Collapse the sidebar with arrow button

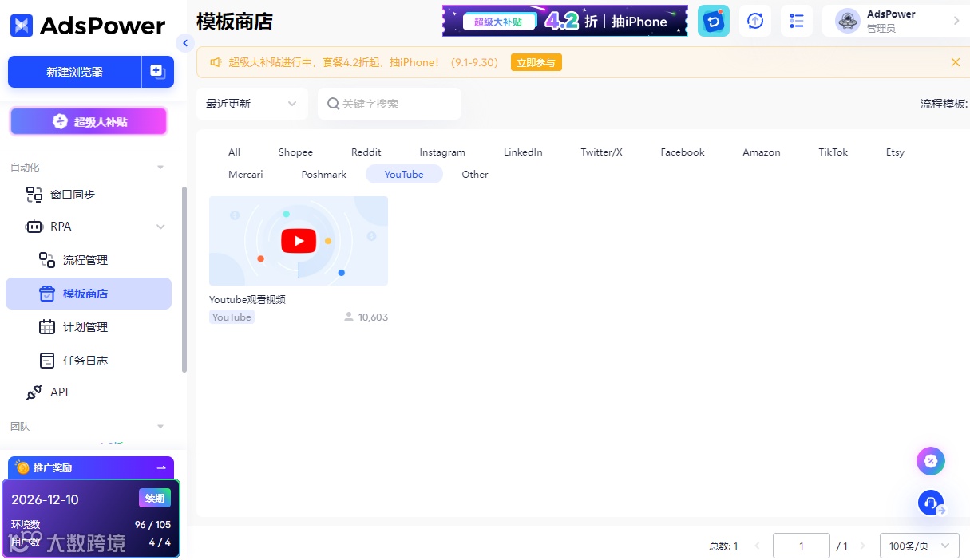(185, 43)
